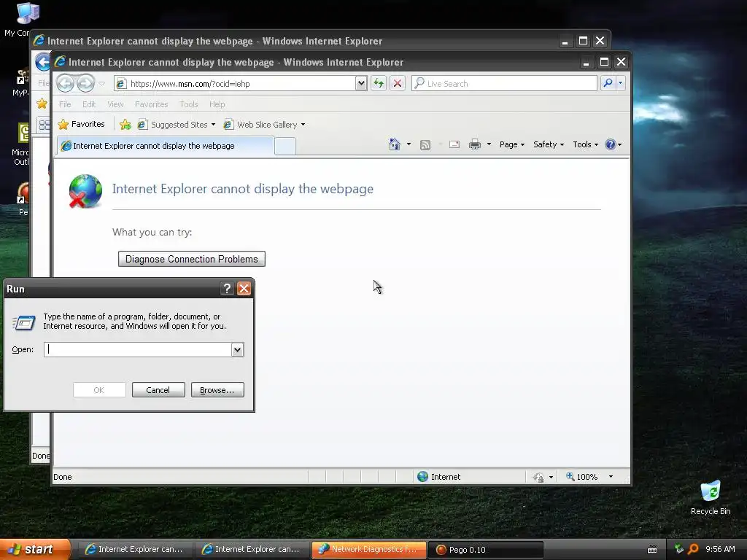Screen dimensions: 747x560
Task: Open Network Diagnostics from the taskbar
Action: point(368,550)
